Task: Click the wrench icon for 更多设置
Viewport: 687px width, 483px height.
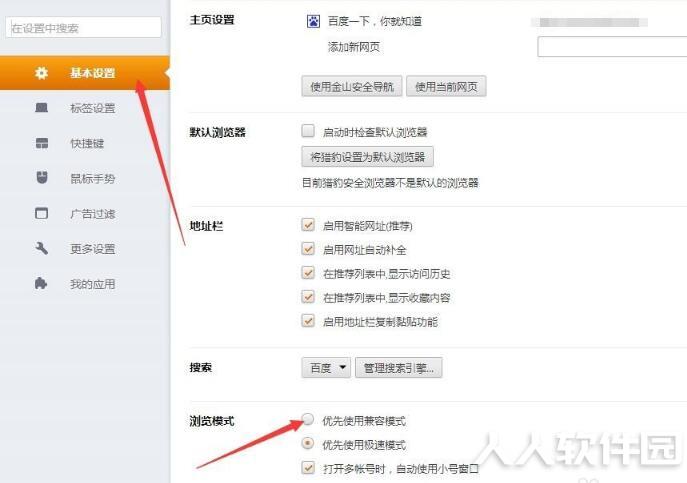Action: (x=42, y=248)
